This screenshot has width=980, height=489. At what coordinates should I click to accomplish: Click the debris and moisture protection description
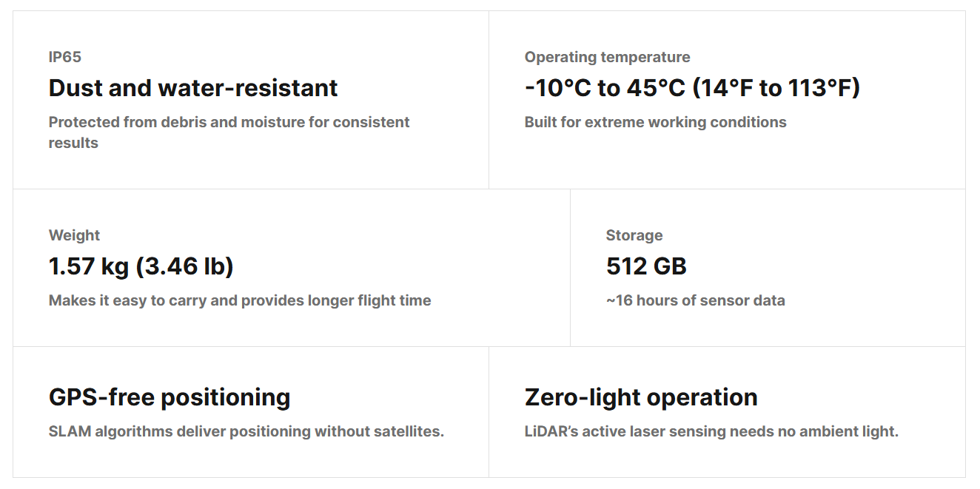pos(229,132)
